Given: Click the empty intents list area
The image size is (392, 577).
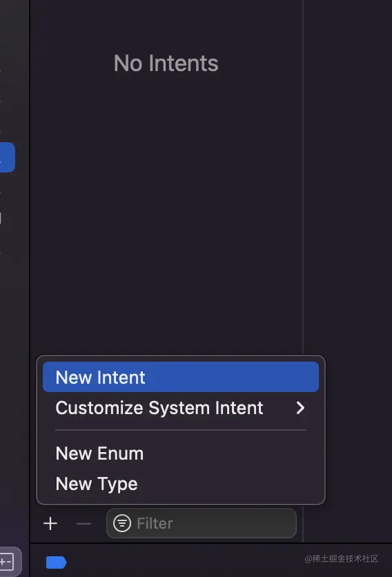Looking at the screenshot, I should tap(166, 213).
